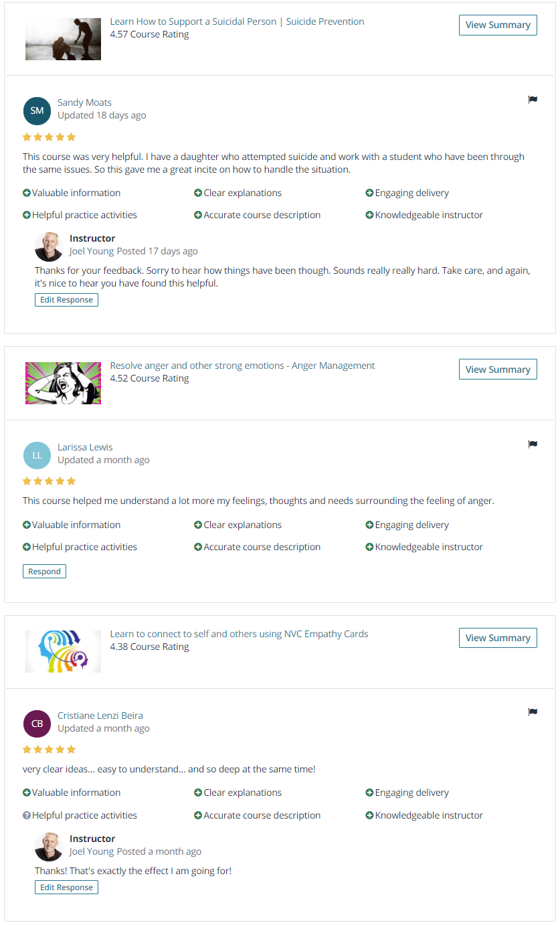
Task: Click the question mark next to Helpful practice activities
Action: pos(27,815)
